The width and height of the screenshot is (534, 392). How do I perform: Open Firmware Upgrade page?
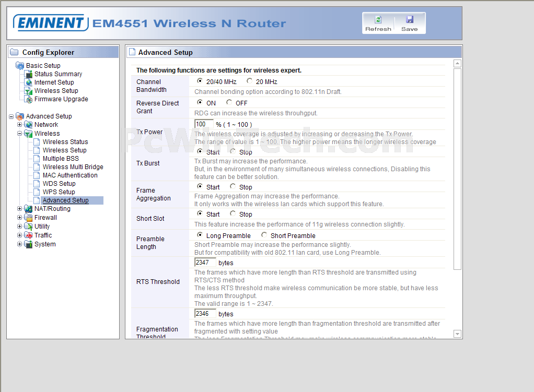click(x=61, y=99)
